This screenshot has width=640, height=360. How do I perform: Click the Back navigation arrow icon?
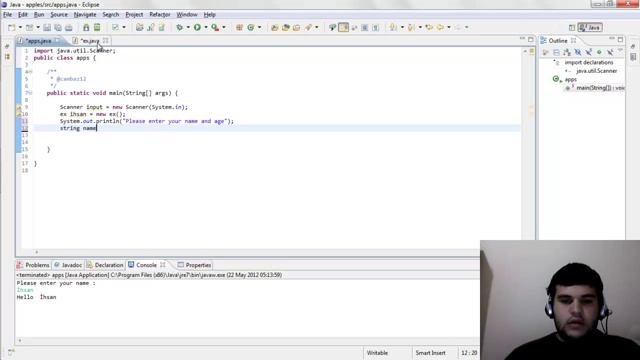coord(440,27)
